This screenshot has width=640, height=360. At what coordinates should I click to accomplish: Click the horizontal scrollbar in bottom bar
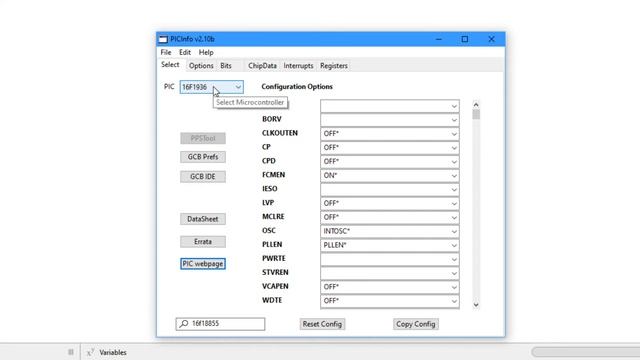coord(586,352)
